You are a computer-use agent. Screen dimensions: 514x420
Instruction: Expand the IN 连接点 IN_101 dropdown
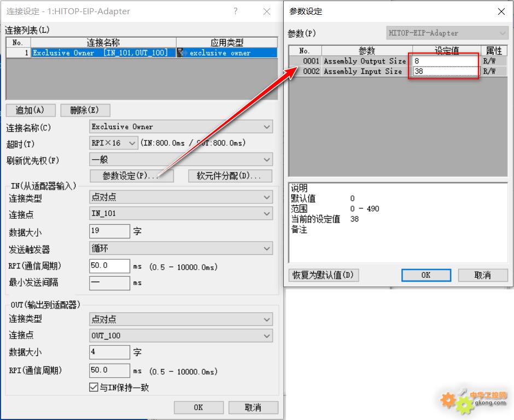pyautogui.click(x=267, y=214)
